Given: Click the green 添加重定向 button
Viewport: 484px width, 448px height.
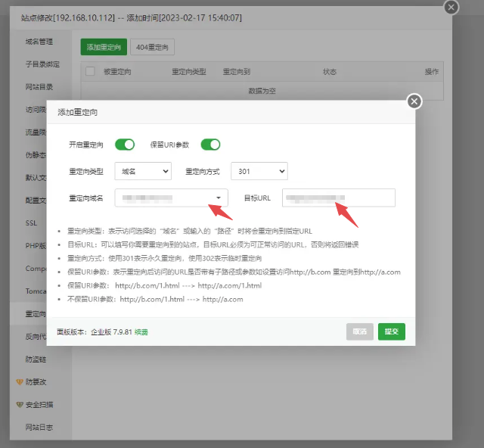Looking at the screenshot, I should point(104,47).
